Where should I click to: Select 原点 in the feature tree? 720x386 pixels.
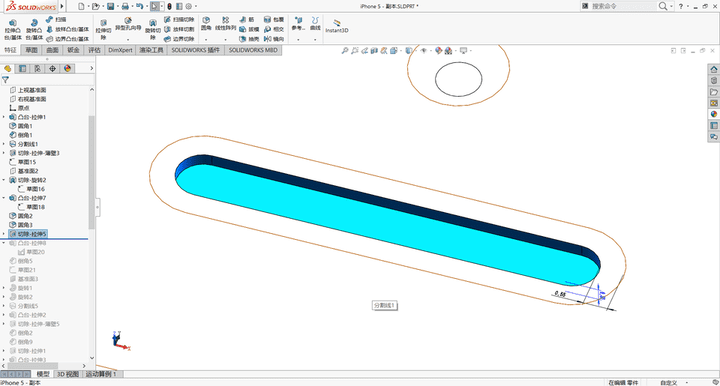click(x=19, y=108)
